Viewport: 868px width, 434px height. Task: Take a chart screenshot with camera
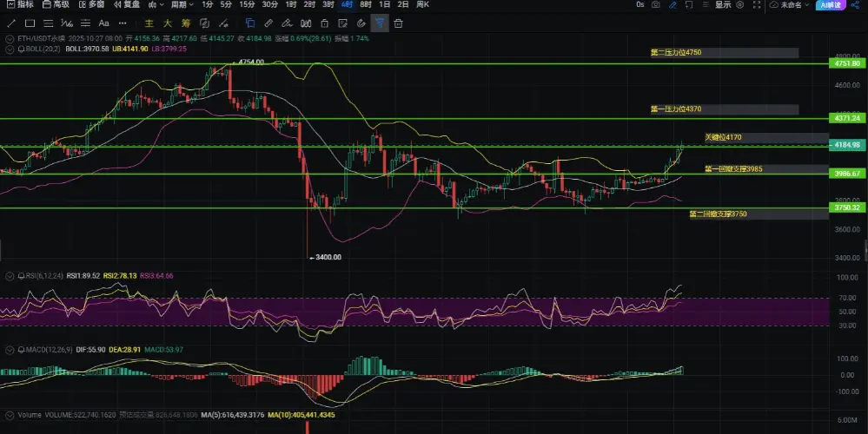(x=656, y=4)
